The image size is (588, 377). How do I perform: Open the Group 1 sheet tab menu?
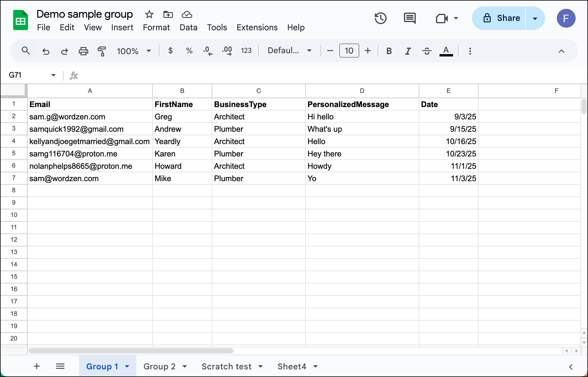pos(127,366)
